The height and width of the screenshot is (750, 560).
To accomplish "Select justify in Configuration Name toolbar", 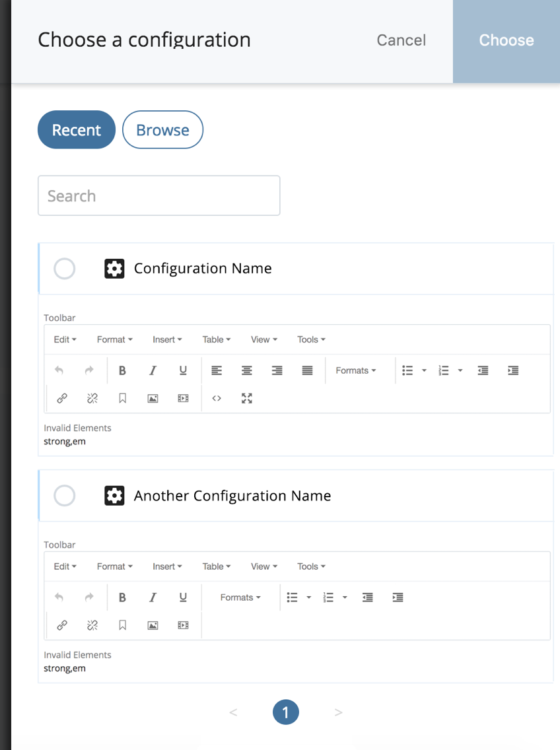I will (307, 370).
